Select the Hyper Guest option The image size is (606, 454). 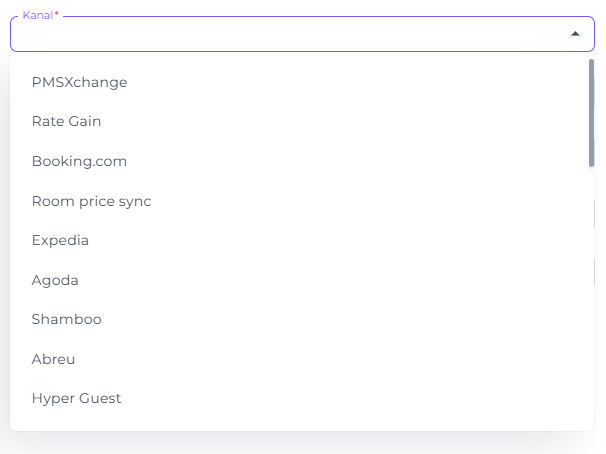pyautogui.click(x=302, y=398)
